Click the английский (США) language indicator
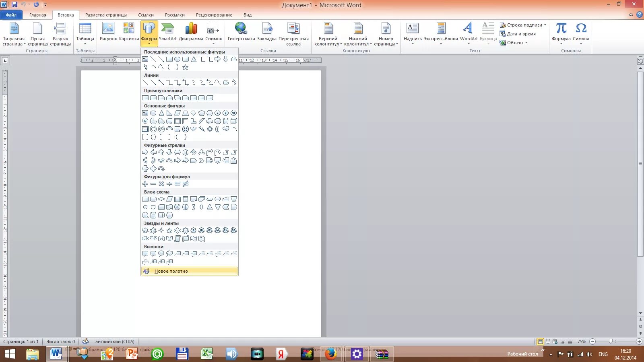 click(x=115, y=341)
